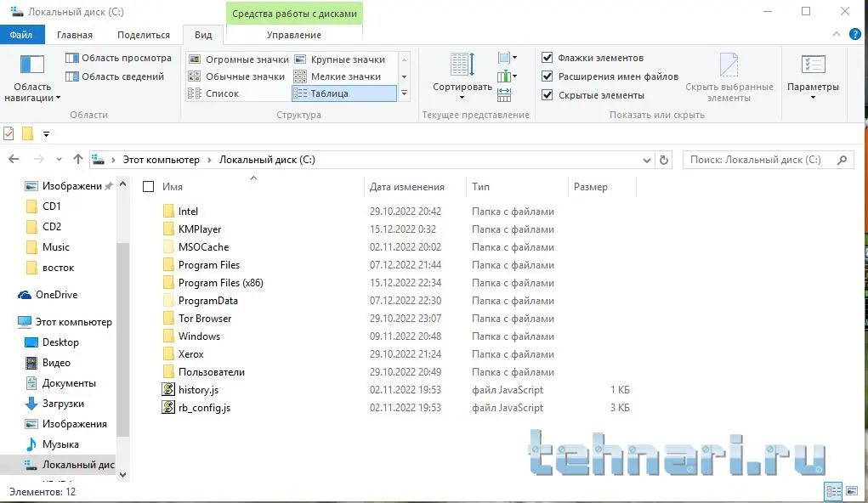868x503 pixels.
Task: Go up one level with up arrow
Action: 78,160
